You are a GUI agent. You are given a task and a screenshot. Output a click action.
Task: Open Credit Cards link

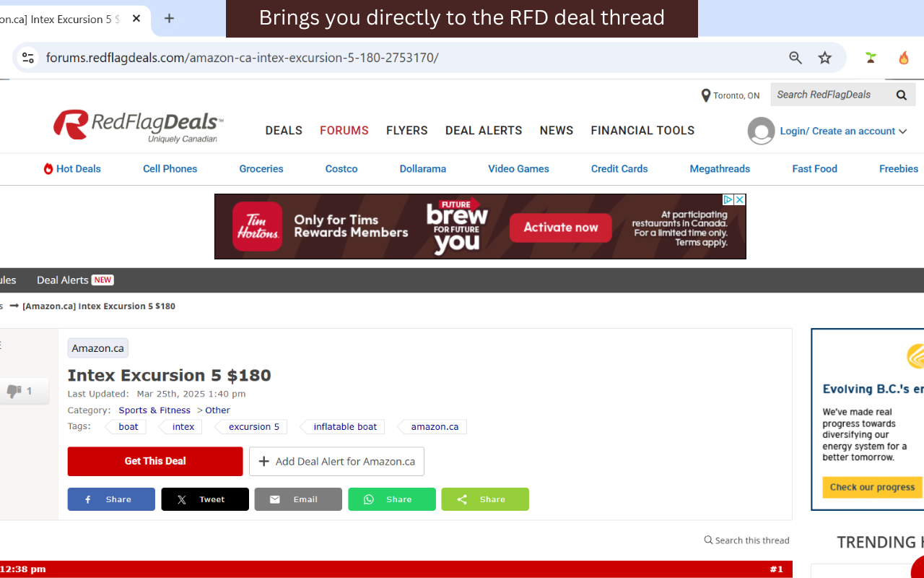[x=619, y=169]
